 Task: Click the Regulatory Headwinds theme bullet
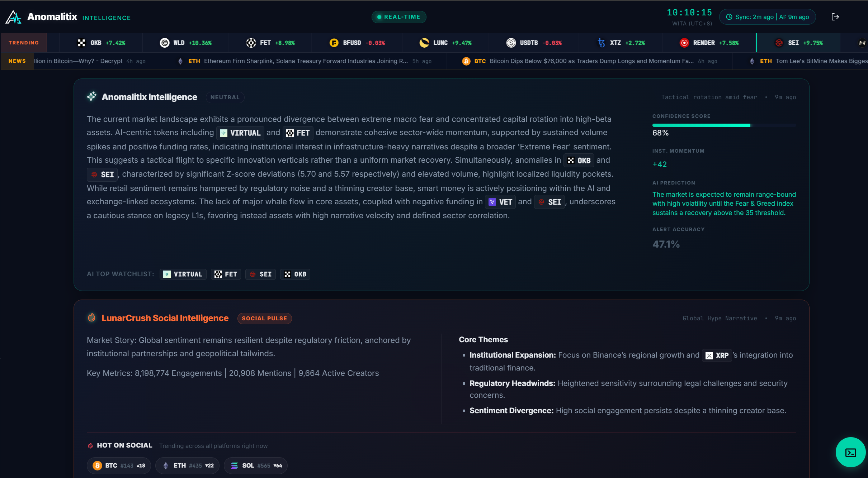pos(628,389)
